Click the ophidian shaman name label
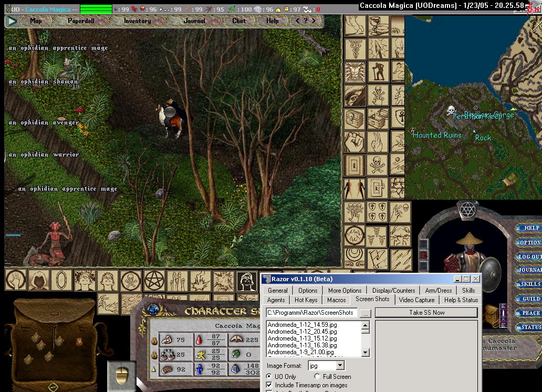Image resolution: width=542 pixels, height=392 pixels. pos(43,81)
